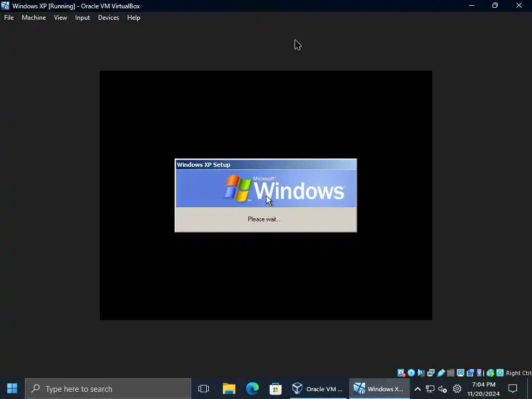Launch Microsoft Edge from the taskbar
The width and height of the screenshot is (532, 399).
(252, 389)
